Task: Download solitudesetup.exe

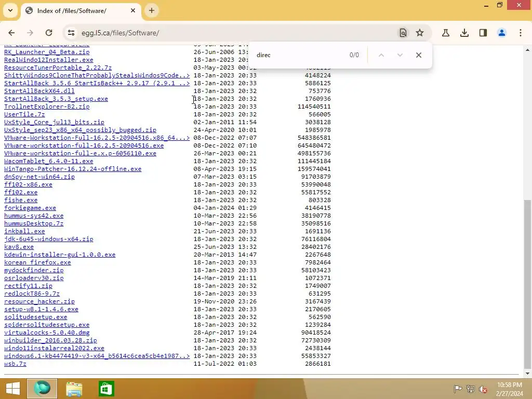Action: point(36,317)
